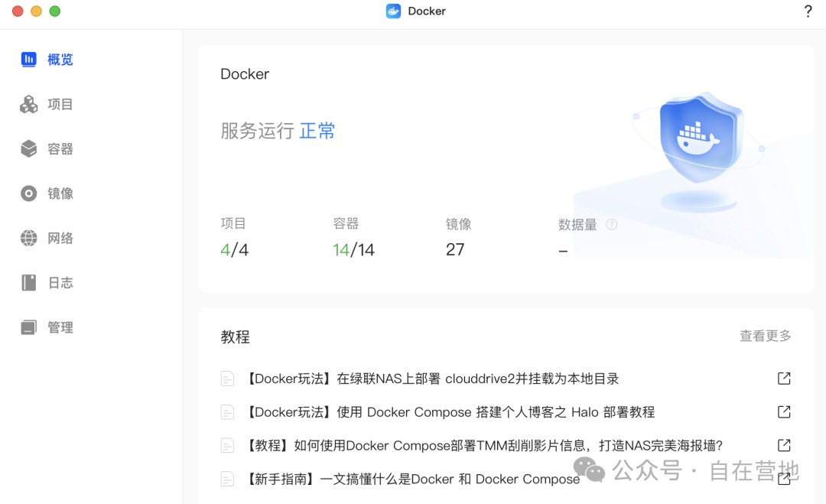Image resolution: width=826 pixels, height=504 pixels.
Task: Switch to the 容器 menu label
Action: [x=60, y=149]
